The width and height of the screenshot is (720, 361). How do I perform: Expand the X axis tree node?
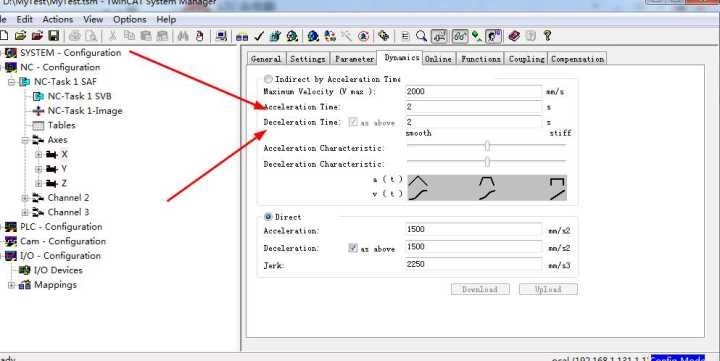tap(39, 154)
